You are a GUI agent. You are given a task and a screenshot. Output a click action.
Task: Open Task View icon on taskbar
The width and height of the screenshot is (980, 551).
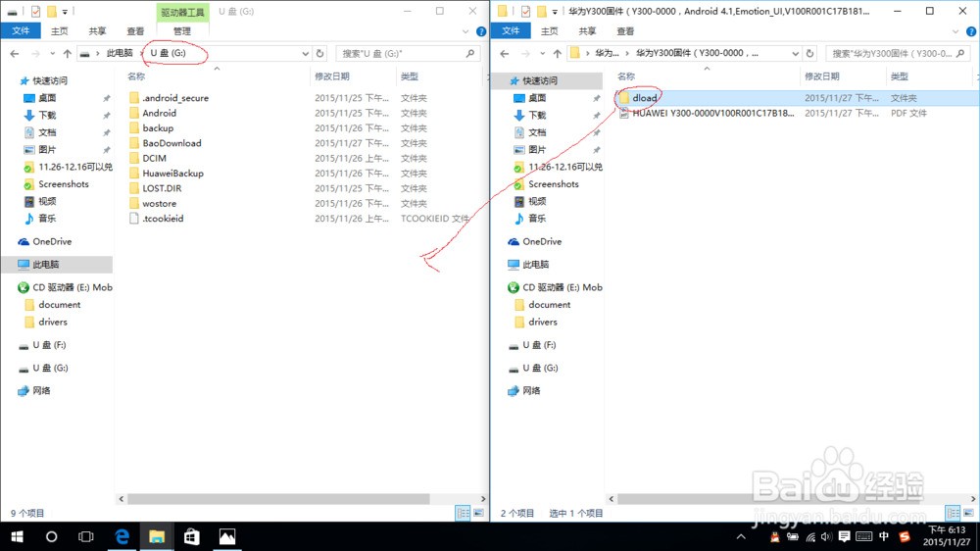tap(86, 536)
